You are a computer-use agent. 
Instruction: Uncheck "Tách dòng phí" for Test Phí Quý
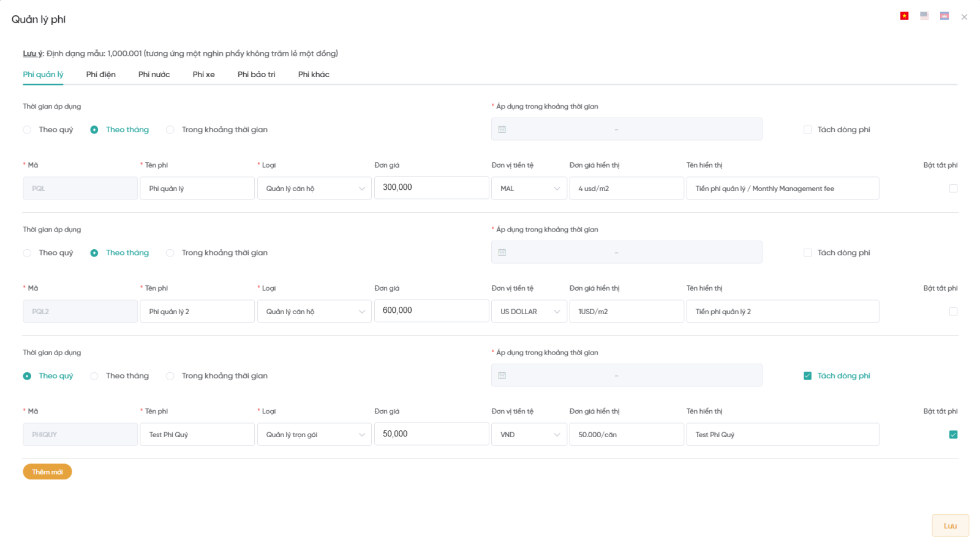(807, 376)
